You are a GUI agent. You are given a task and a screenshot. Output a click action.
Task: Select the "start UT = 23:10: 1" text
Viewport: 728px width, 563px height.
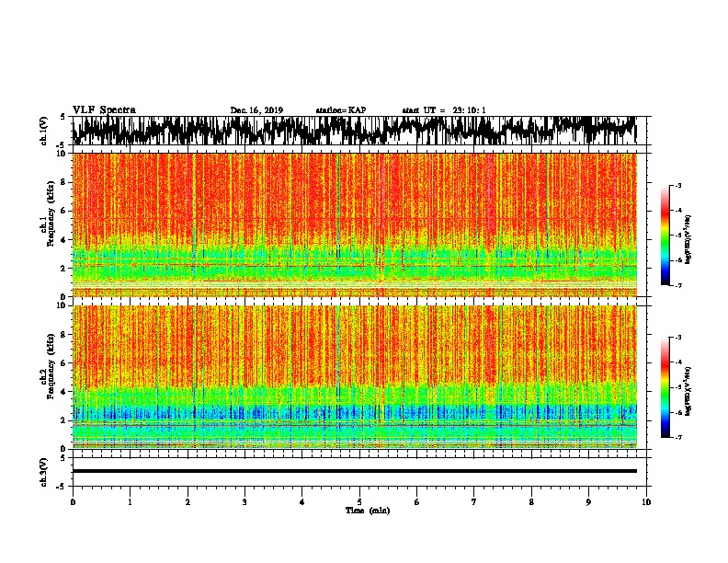click(x=444, y=110)
